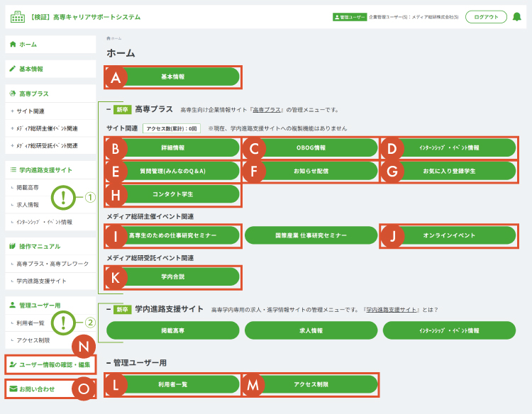
Task: Click the user-edit icon by ユーザー情報の確認・編集
Action: point(13,365)
